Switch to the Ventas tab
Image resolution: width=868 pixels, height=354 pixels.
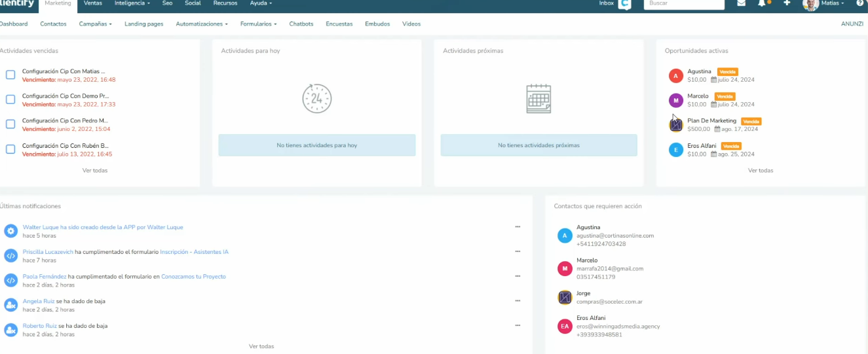[x=93, y=3]
